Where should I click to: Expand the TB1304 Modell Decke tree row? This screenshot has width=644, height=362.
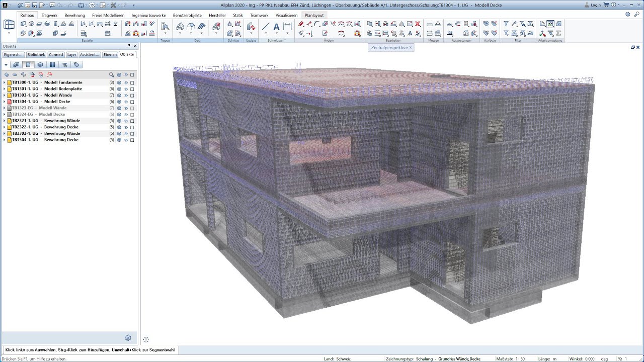[x=4, y=102]
